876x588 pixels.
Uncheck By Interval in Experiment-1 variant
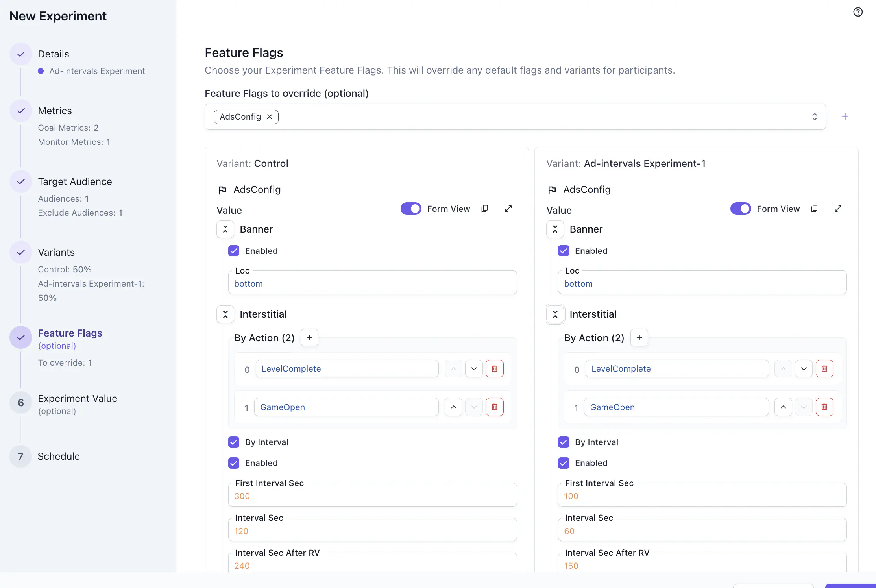pyautogui.click(x=564, y=442)
